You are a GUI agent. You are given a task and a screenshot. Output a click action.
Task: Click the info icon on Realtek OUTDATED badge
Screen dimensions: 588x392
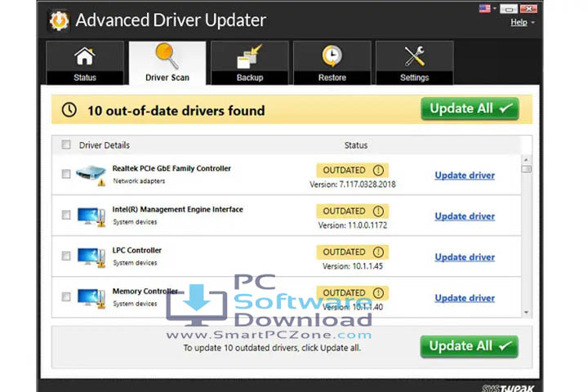coord(378,171)
